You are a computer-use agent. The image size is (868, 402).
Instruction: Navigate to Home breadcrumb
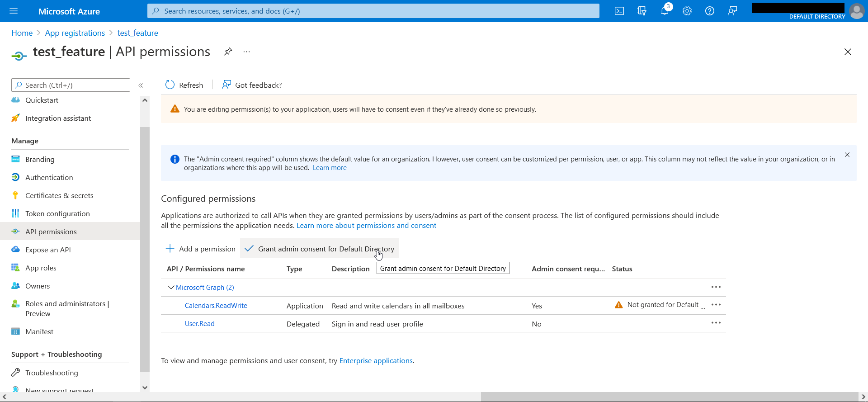pos(22,33)
